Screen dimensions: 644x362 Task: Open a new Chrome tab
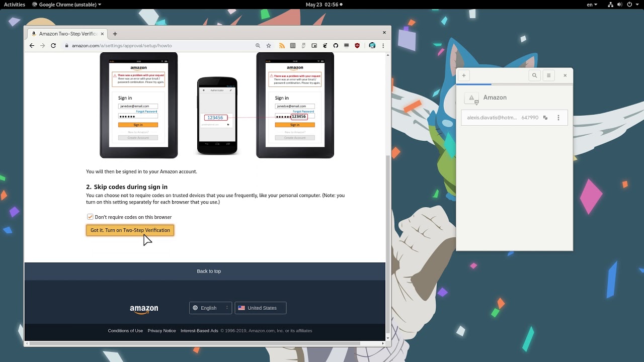tap(115, 34)
